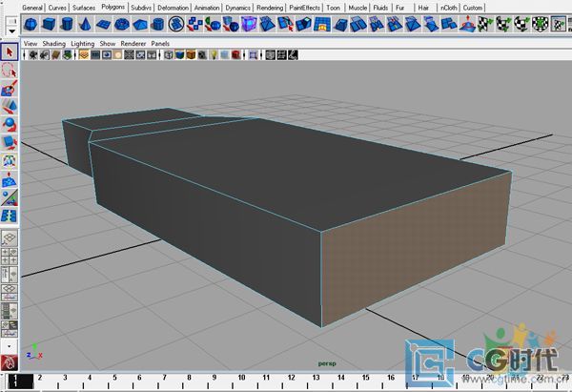Open the Lighting panel menu

(82, 44)
